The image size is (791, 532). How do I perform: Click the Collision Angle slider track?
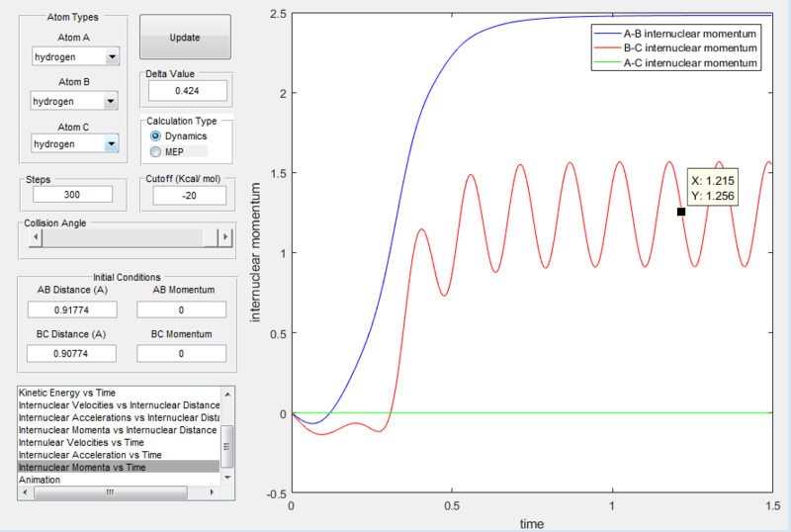tap(123, 236)
